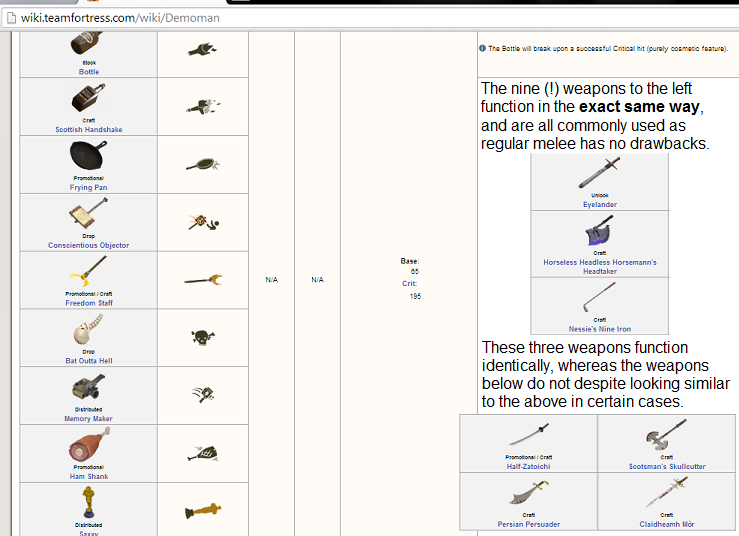Open the Claidheamh Mòr link

pyautogui.click(x=667, y=523)
